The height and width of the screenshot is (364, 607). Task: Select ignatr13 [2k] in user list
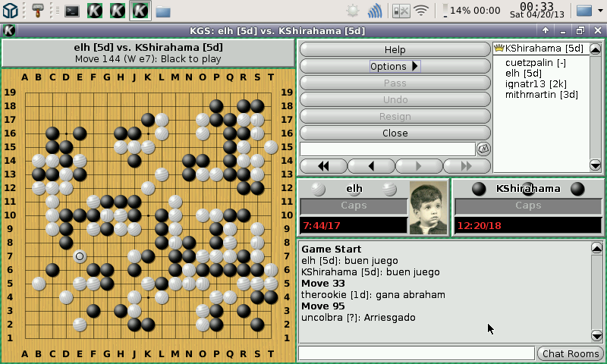pyautogui.click(x=536, y=84)
